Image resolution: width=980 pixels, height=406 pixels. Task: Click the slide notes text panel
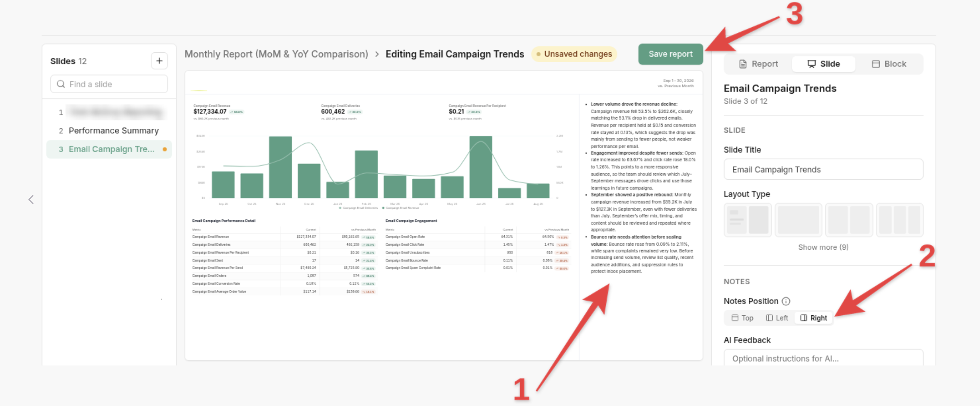[x=641, y=187]
